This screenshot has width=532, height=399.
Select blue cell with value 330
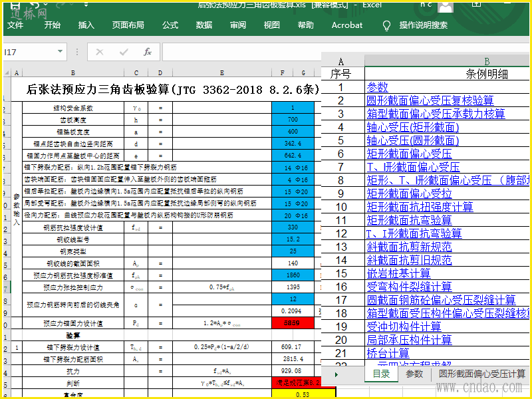pyautogui.click(x=293, y=227)
